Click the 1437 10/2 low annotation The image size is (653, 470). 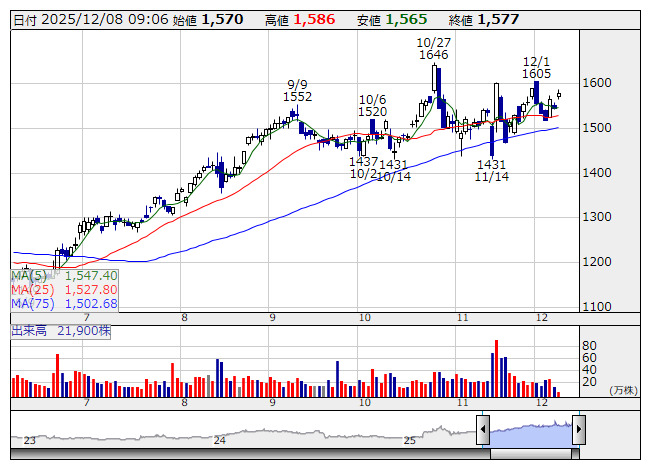click(364, 167)
